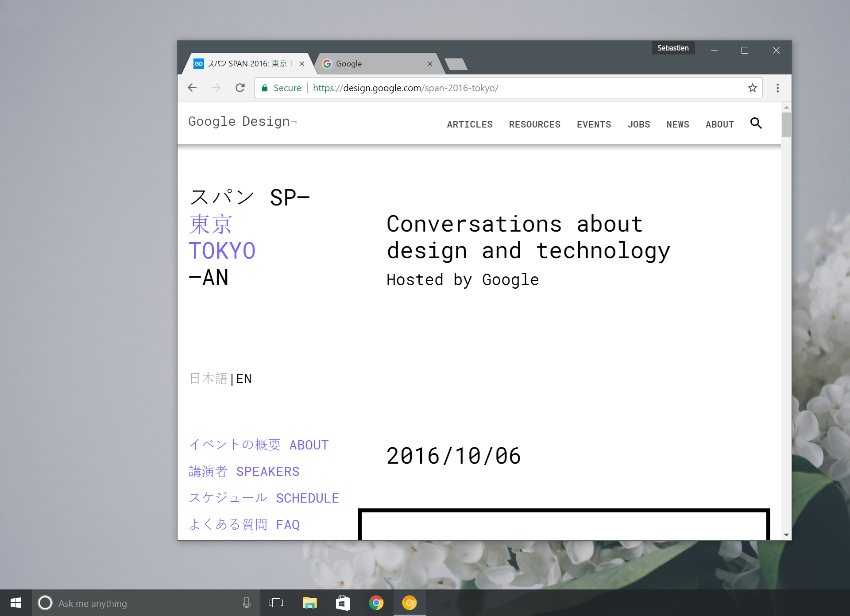The image size is (850, 616).
Task: Open よくある質問 FAQ sidebar link
Action: [244, 524]
